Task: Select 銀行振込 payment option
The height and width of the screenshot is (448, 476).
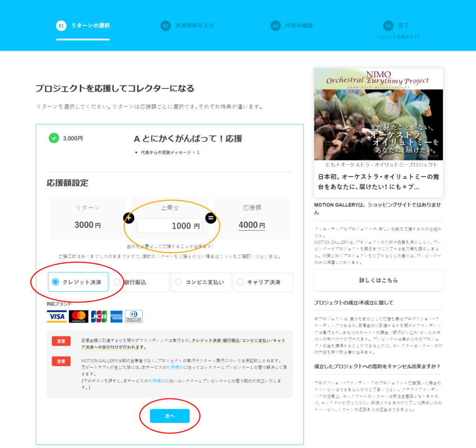Action: coord(139,282)
